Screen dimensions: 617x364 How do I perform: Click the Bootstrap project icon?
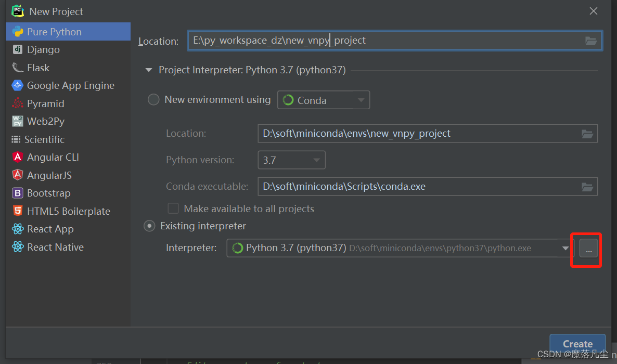point(18,193)
